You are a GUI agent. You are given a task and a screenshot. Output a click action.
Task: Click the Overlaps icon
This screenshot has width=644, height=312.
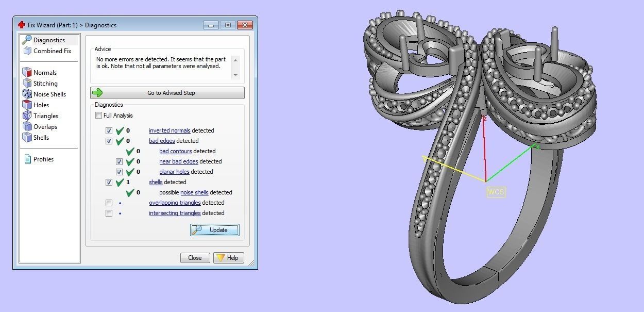coord(27,126)
